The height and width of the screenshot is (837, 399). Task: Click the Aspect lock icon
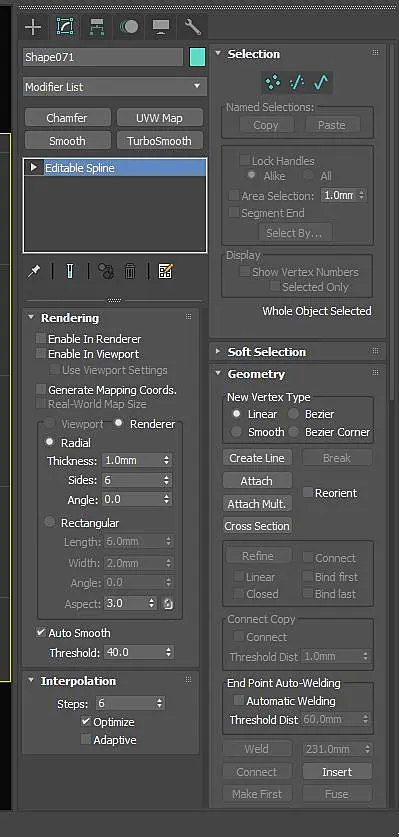pos(168,604)
